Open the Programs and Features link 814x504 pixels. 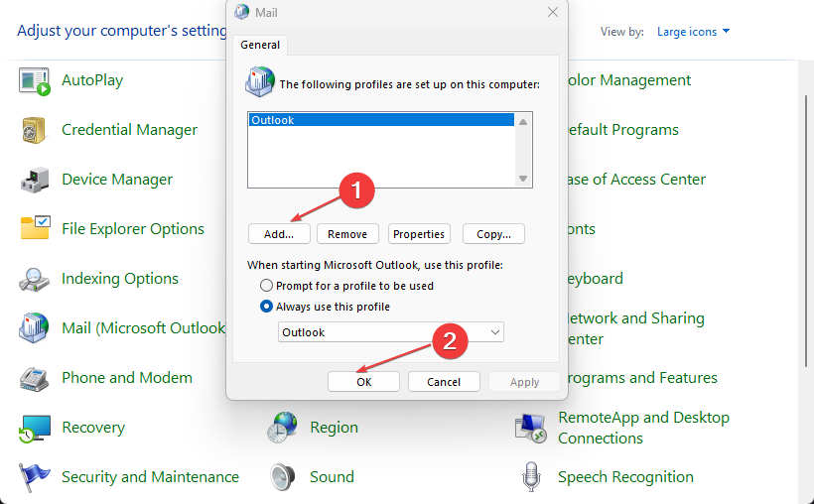tap(642, 378)
